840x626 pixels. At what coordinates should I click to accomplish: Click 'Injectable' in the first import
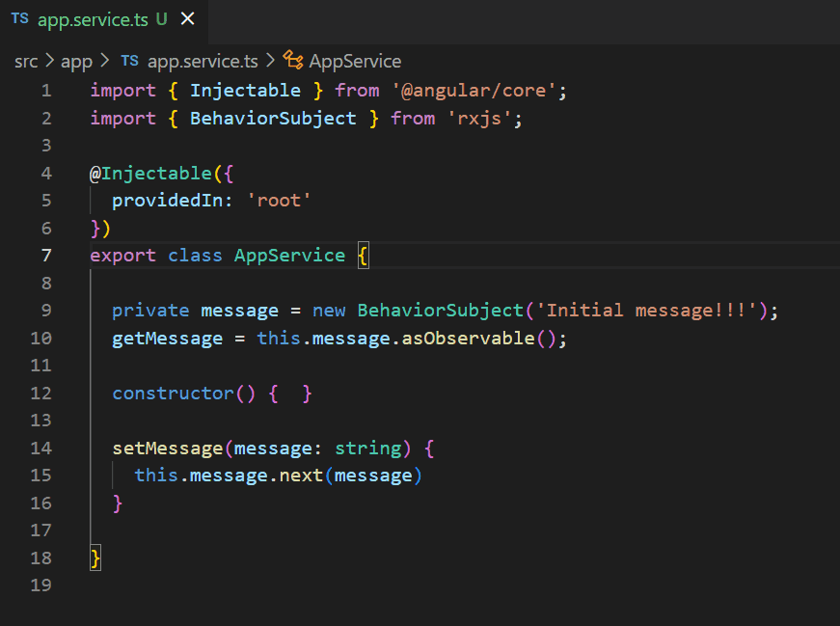coord(245,91)
